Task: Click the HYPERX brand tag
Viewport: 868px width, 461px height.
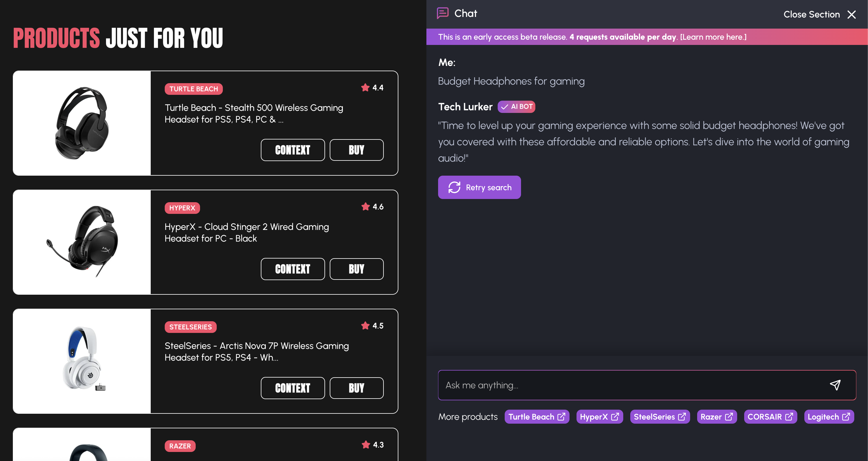Action: [x=182, y=208]
